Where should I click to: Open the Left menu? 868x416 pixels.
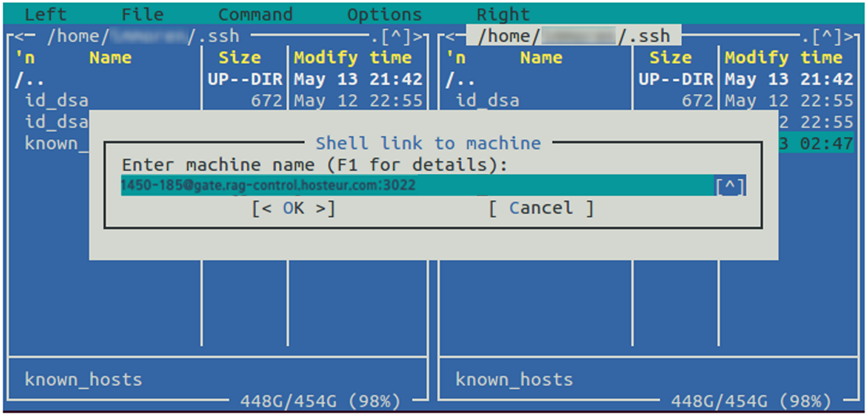pyautogui.click(x=46, y=14)
